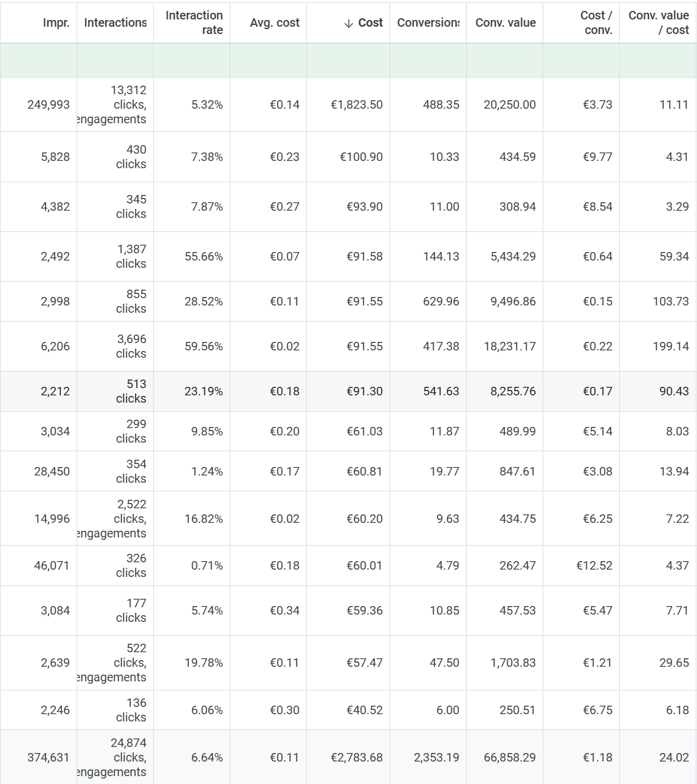Sort by Interaction rate column header

194,22
